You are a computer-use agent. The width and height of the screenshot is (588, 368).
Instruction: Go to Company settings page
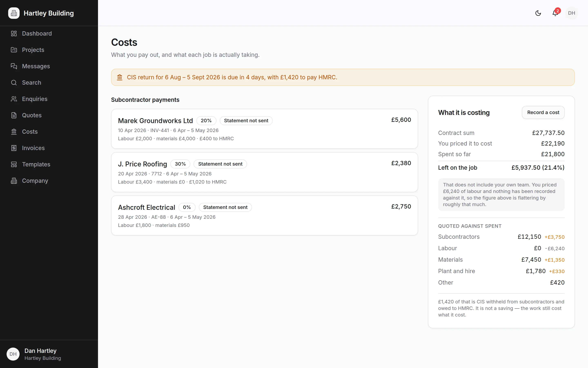click(49, 181)
